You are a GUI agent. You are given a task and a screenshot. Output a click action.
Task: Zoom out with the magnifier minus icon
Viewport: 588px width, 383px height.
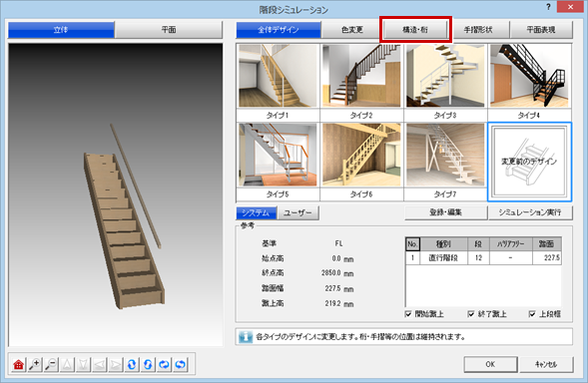51,364
